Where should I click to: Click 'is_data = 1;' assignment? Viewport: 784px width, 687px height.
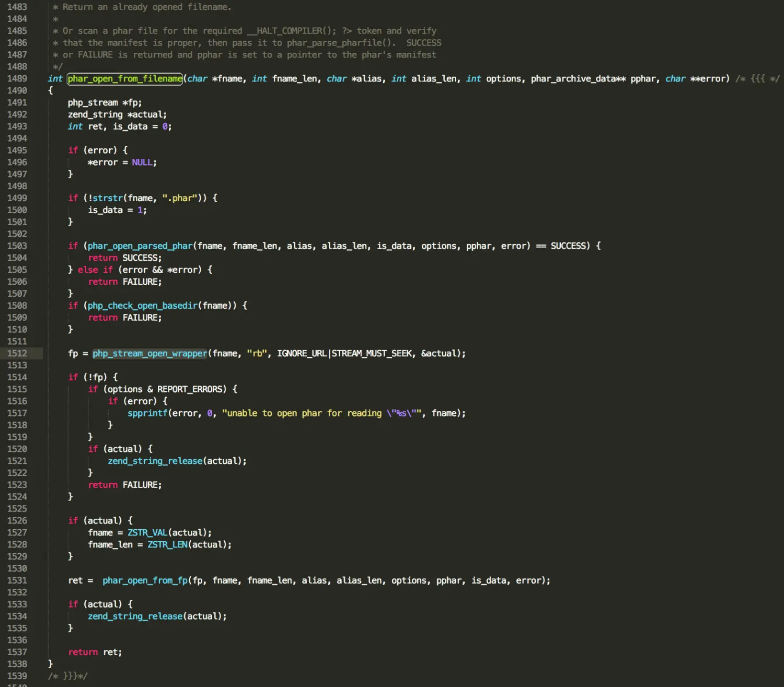[117, 211]
